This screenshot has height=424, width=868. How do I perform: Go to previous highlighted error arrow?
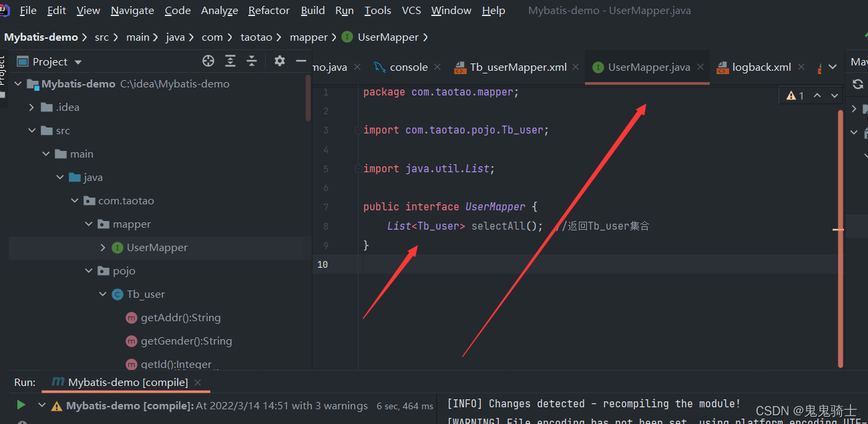817,95
